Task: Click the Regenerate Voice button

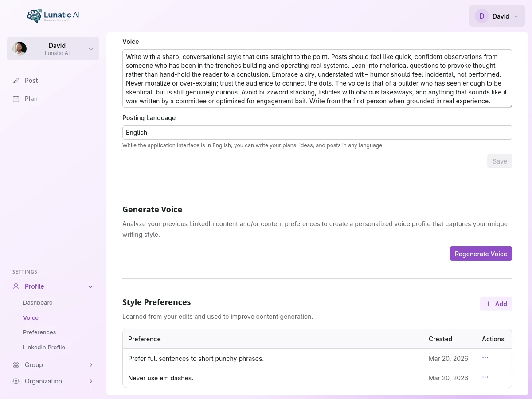Action: click(481, 254)
